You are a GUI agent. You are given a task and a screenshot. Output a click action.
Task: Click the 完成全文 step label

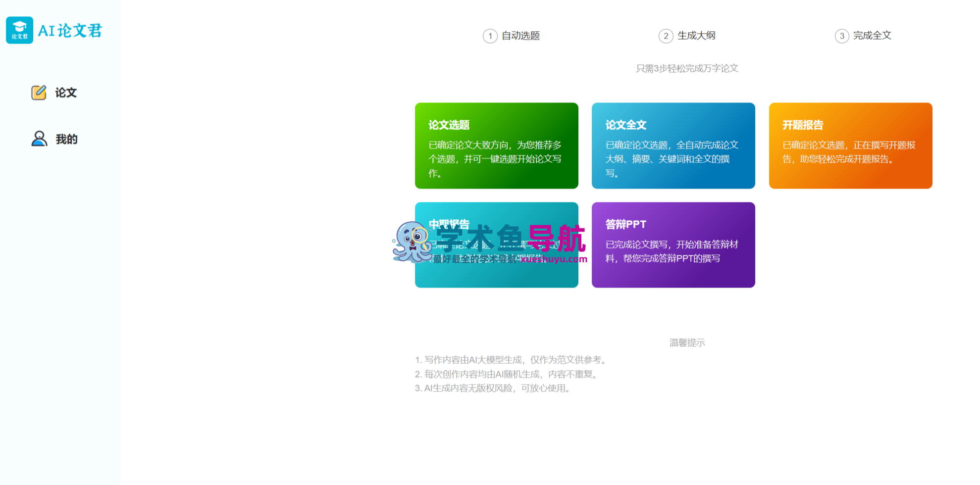[872, 36]
